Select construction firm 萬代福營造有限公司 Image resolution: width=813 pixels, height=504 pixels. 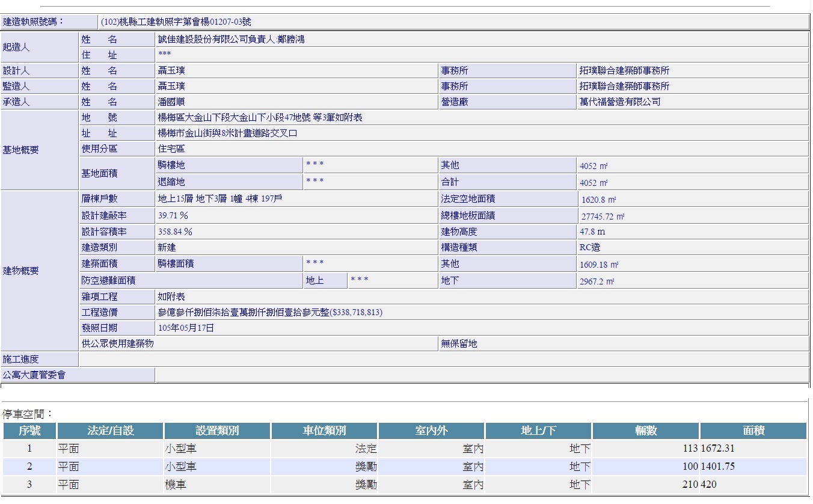pyautogui.click(x=619, y=102)
